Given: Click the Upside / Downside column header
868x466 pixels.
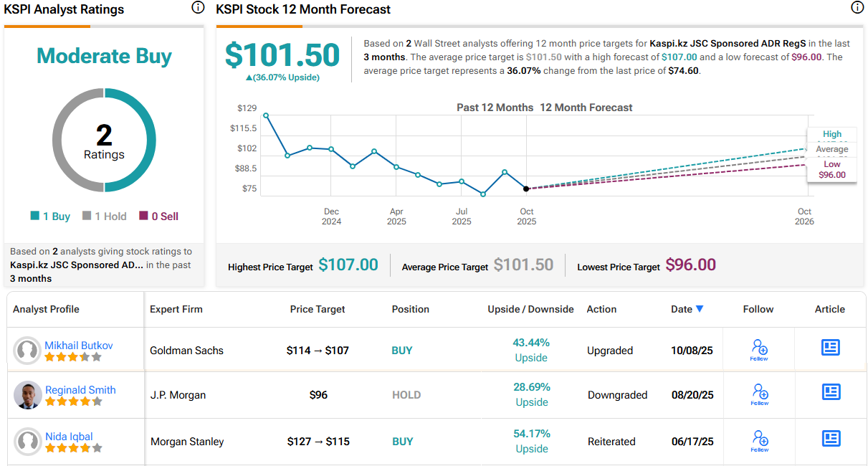Looking at the screenshot, I should (x=530, y=310).
